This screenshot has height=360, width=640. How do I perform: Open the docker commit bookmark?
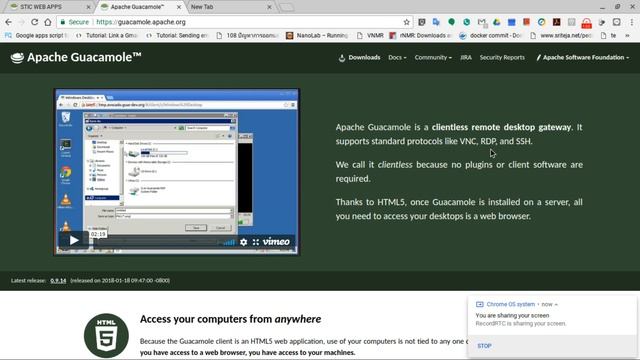(491, 36)
